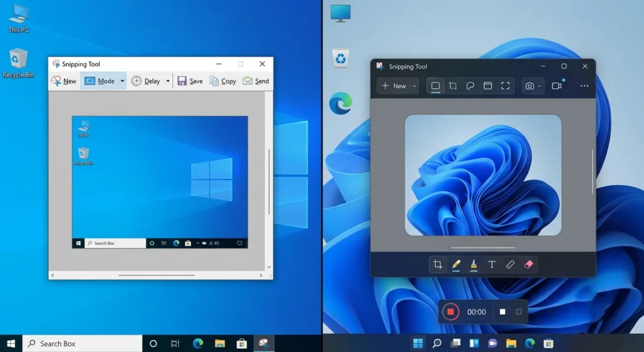Click the white stop square in recording bar
The image size is (644, 352).
[502, 312]
